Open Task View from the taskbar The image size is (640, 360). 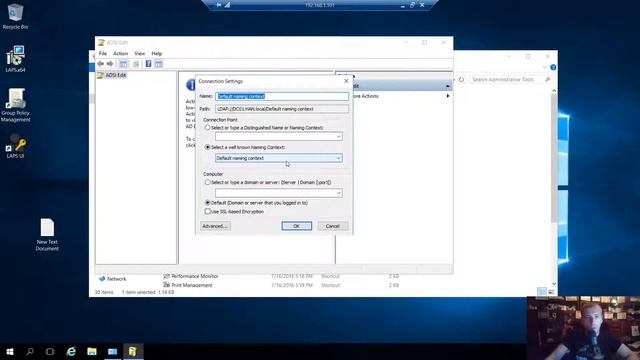[50, 351]
